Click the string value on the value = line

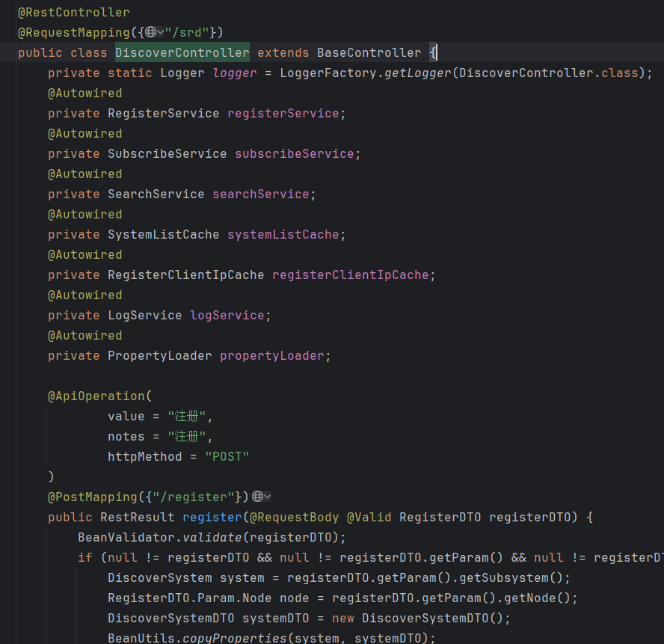point(187,417)
